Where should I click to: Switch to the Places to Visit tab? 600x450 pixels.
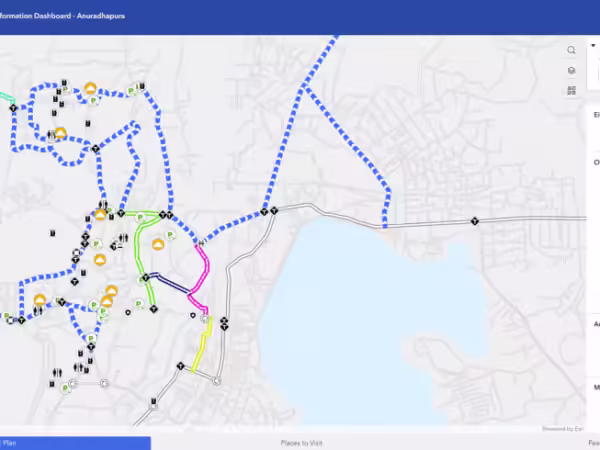coord(301,442)
